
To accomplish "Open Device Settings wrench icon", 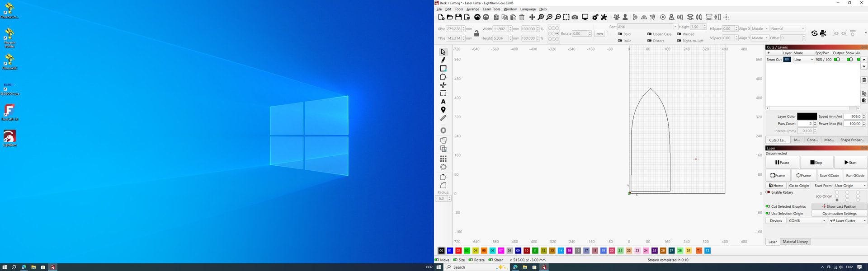I will tap(604, 17).
